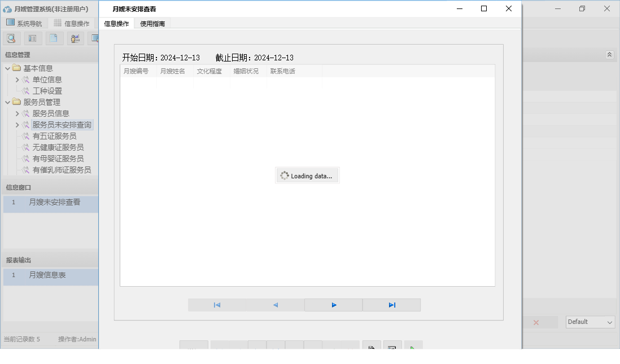Screen dimensions: 620x364
Task: Click the Loading data progress indicator
Action: [x=307, y=176]
